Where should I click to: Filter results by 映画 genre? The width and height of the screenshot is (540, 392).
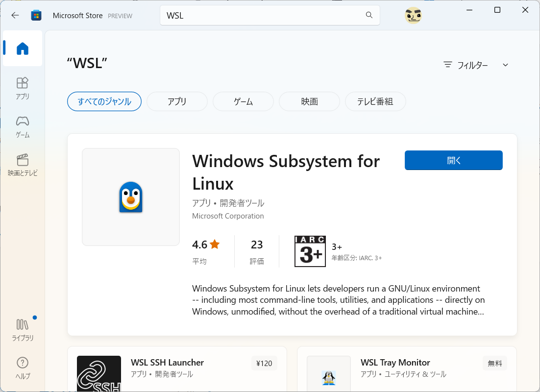[x=309, y=101]
